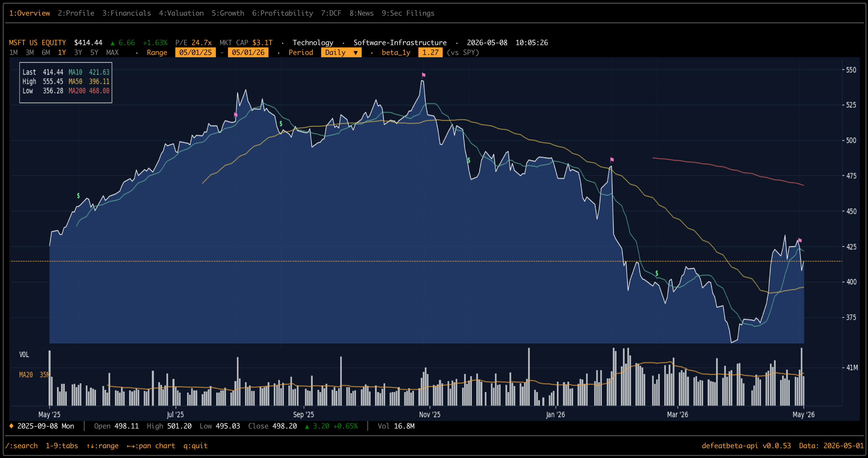Click the defeatbeta-api v0.0.53 version text

click(746, 446)
